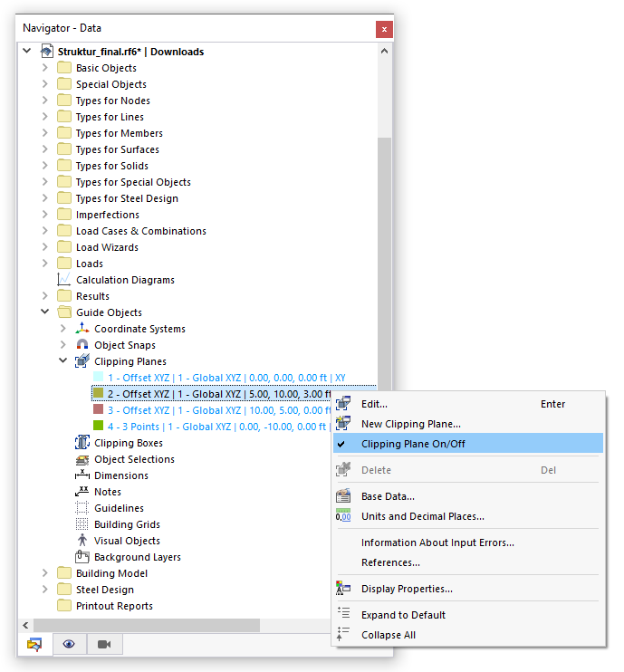624x672 pixels.
Task: Click the Printout Reports folder icon
Action: [64, 606]
